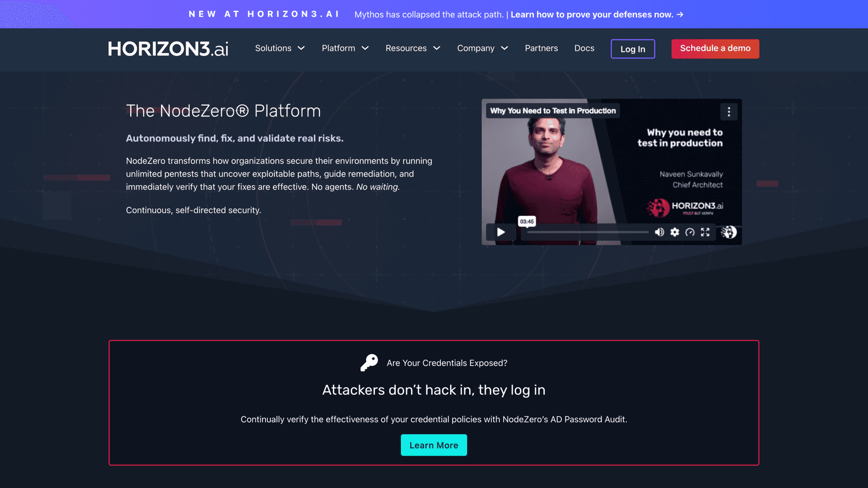The width and height of the screenshot is (868, 488).
Task: Follow the Learn how to prove your defenses link
Action: [597, 15]
